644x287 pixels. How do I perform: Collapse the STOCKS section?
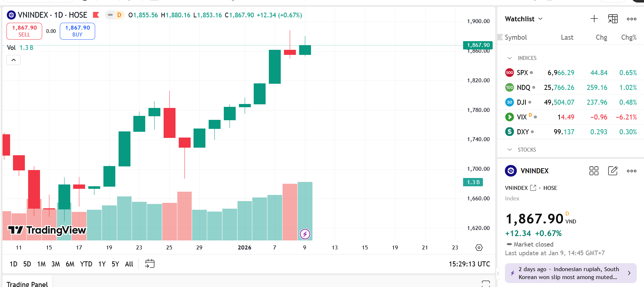(x=509, y=149)
